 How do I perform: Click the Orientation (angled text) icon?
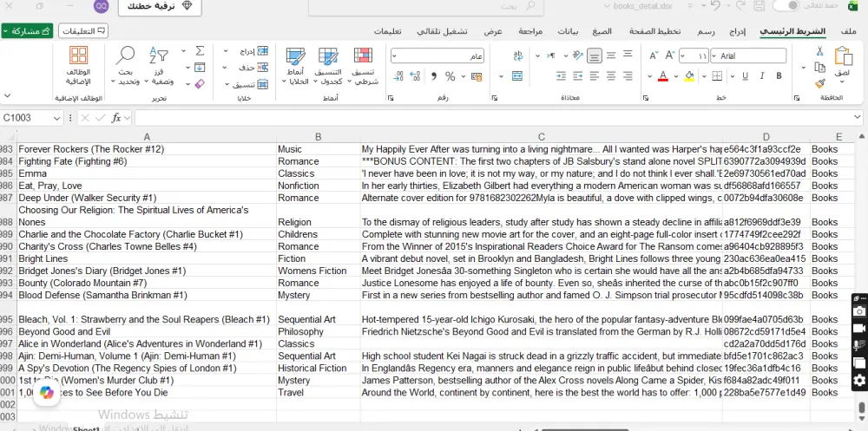(578, 56)
